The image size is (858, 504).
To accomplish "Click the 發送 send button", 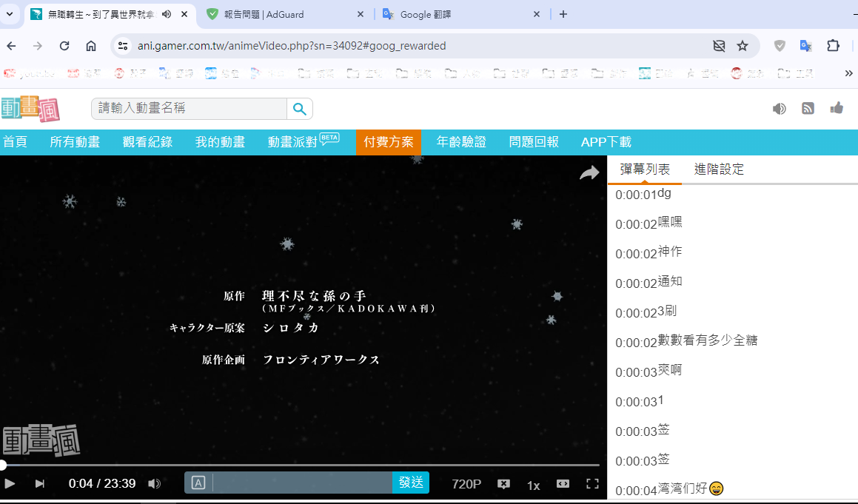I will tap(411, 483).
